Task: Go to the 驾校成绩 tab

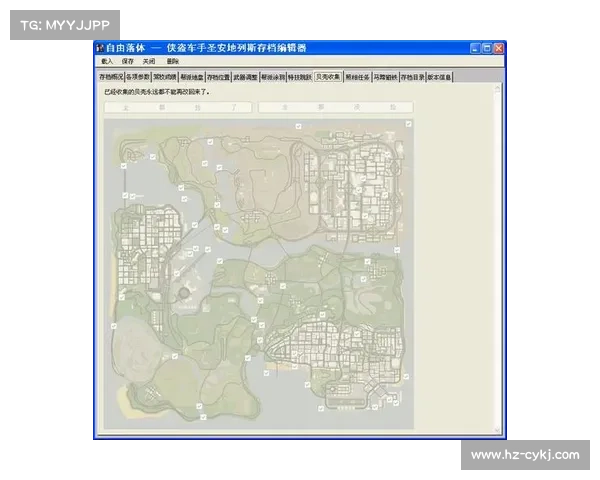Action: point(164,76)
